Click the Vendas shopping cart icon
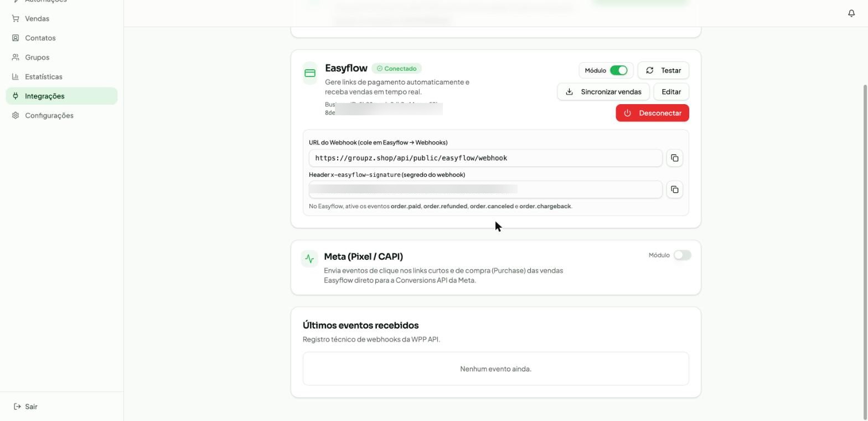 click(x=15, y=19)
